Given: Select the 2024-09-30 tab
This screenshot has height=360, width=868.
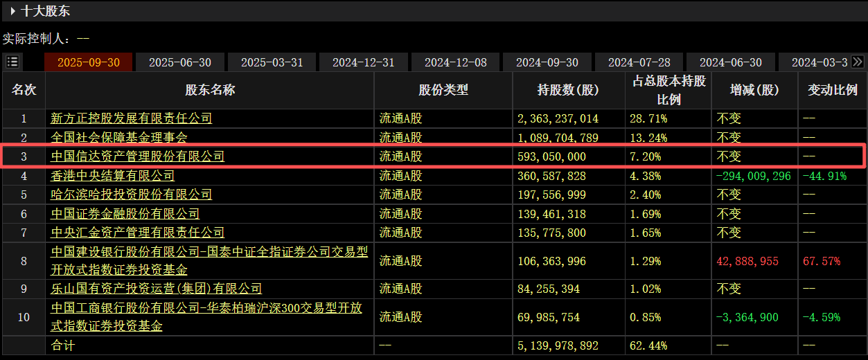Looking at the screenshot, I should (x=547, y=62).
